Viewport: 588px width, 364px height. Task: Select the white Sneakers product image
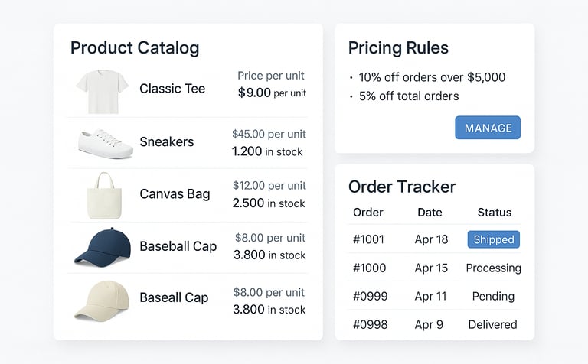pos(106,143)
